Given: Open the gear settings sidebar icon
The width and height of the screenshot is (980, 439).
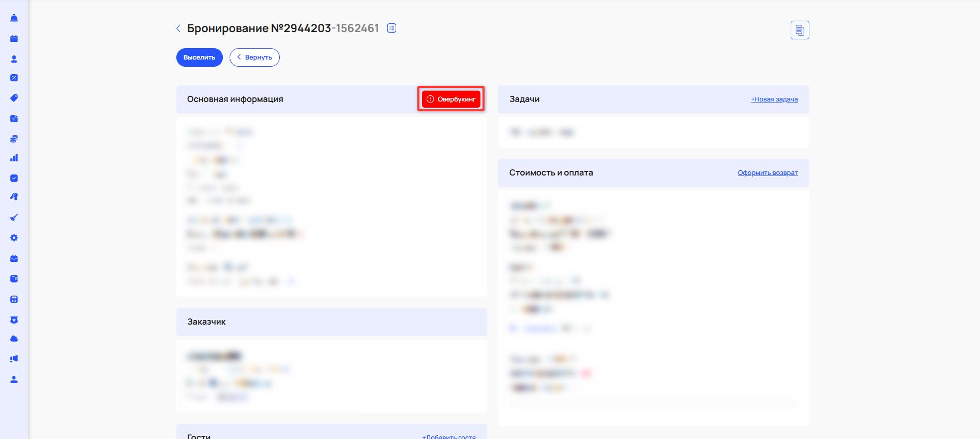Looking at the screenshot, I should [14, 238].
